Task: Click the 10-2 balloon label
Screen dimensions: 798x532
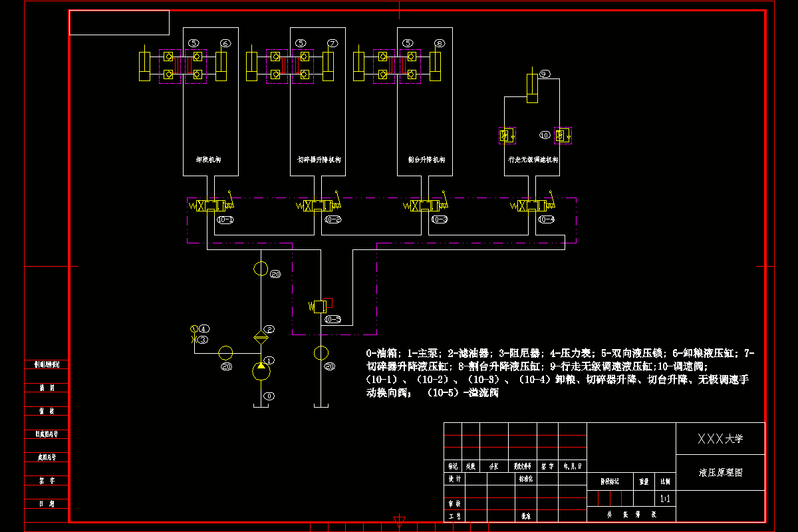Action: click(x=333, y=219)
